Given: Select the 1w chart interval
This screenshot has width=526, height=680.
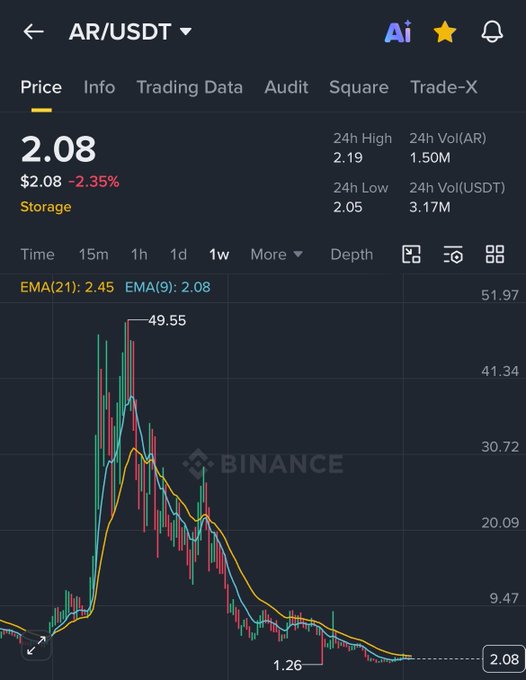Looking at the screenshot, I should tap(219, 254).
